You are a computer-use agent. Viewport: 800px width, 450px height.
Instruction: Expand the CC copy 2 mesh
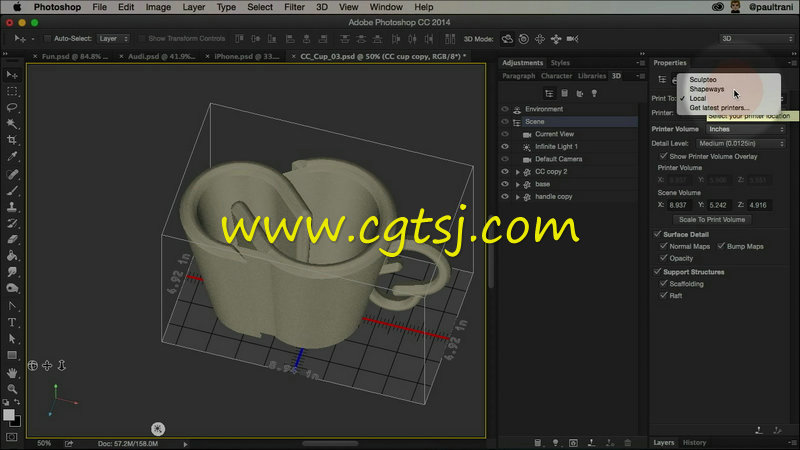pos(518,172)
